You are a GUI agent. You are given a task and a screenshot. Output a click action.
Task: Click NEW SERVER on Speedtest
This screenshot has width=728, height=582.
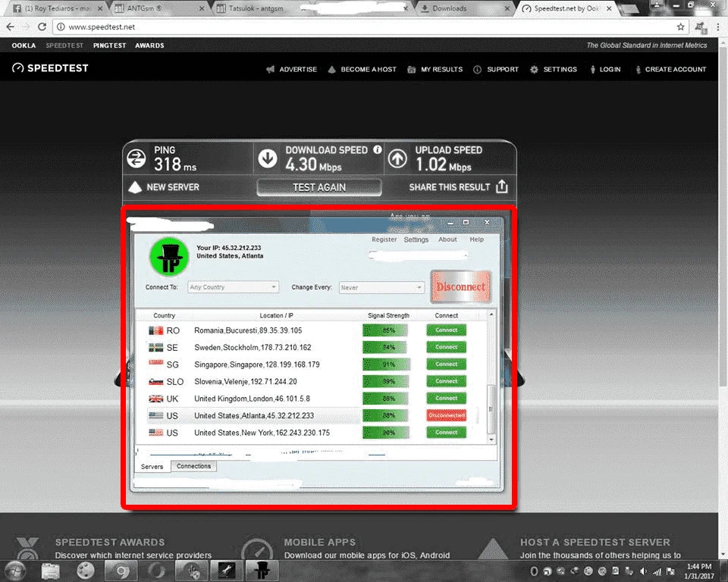coord(164,187)
